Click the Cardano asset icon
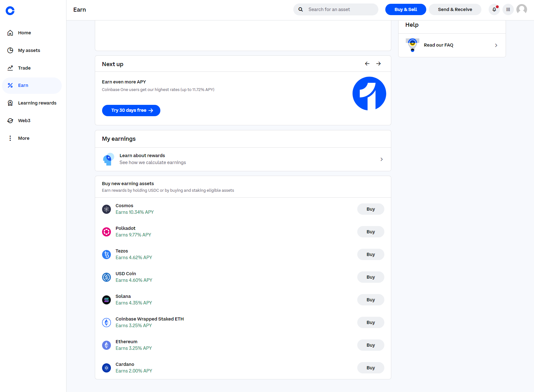 106,368
